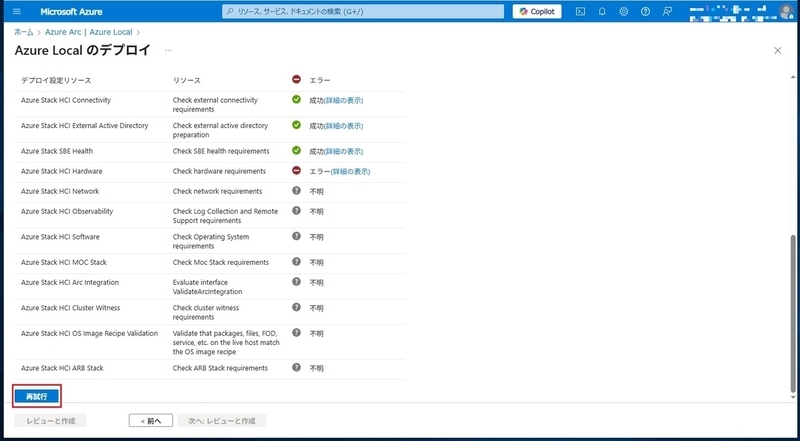Click the error icon in header row
The image size is (800, 441).
[296, 79]
